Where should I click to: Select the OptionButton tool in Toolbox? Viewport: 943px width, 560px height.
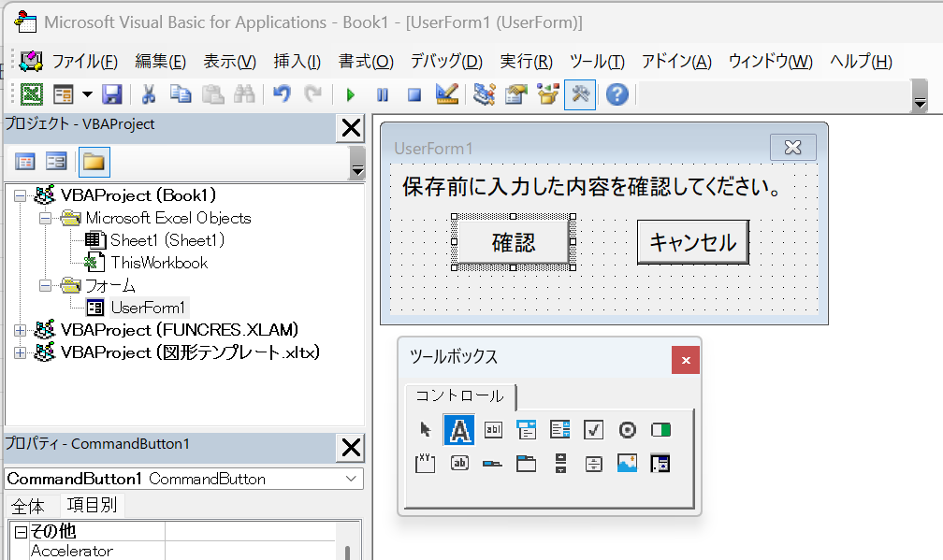pyautogui.click(x=627, y=430)
